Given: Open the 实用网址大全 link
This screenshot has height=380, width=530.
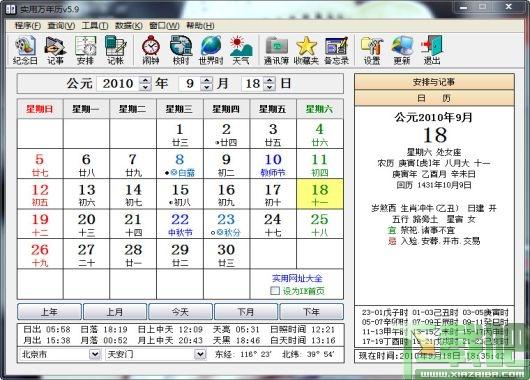Looking at the screenshot, I should 297,279.
